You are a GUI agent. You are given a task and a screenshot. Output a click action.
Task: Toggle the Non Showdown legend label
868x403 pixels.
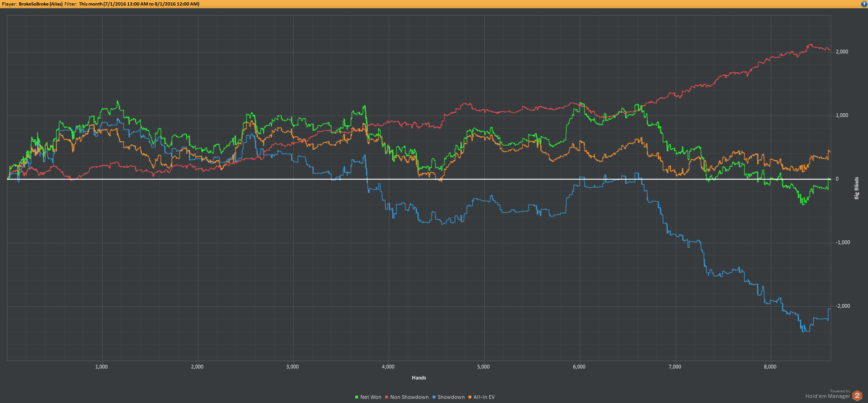pos(410,397)
